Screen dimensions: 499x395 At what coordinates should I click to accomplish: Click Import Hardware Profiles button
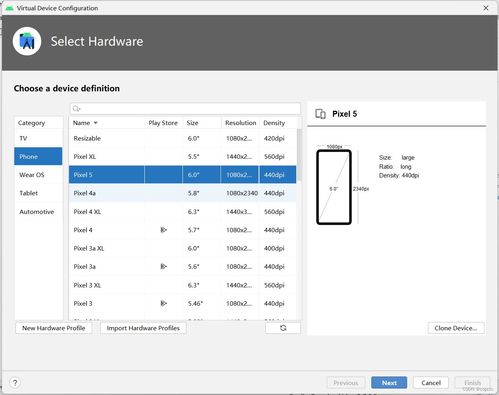pos(143,328)
